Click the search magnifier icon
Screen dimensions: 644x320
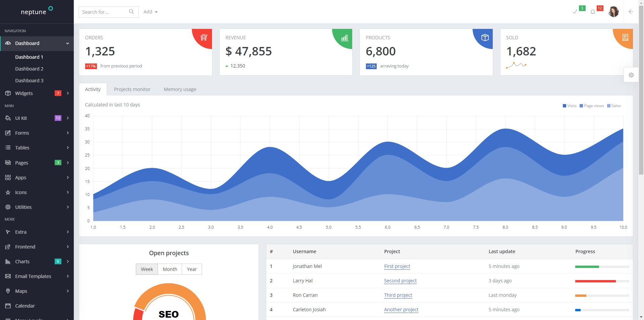131,12
